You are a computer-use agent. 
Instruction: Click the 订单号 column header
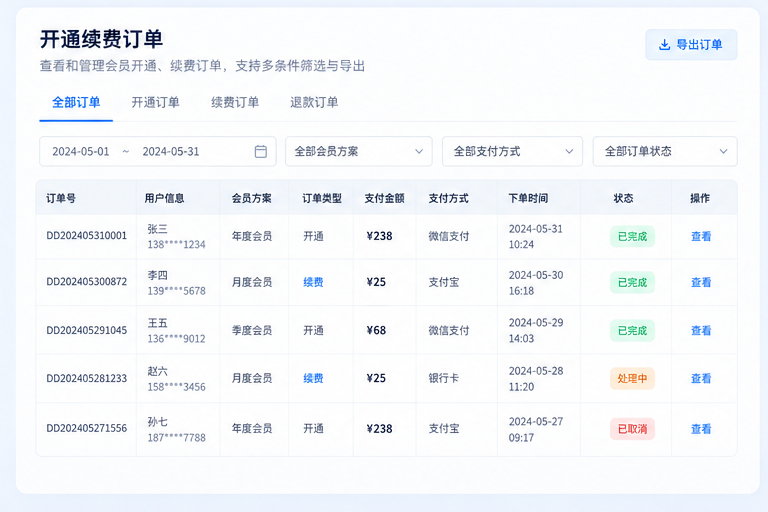61,198
